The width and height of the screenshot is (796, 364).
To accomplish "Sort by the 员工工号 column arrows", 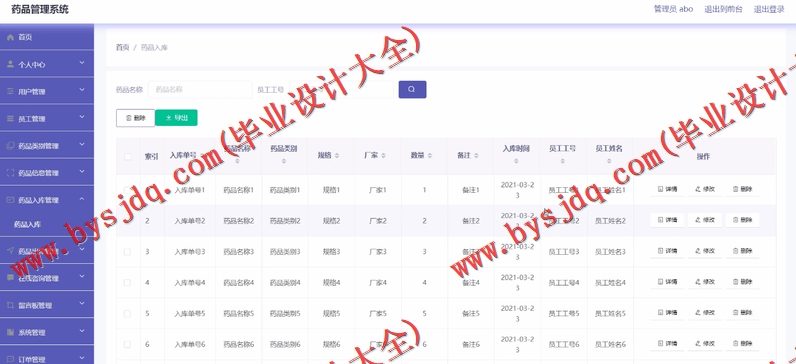I will pos(562,161).
